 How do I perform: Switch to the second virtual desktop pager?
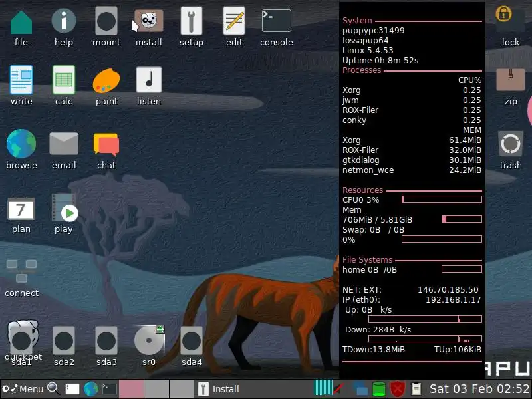156,389
